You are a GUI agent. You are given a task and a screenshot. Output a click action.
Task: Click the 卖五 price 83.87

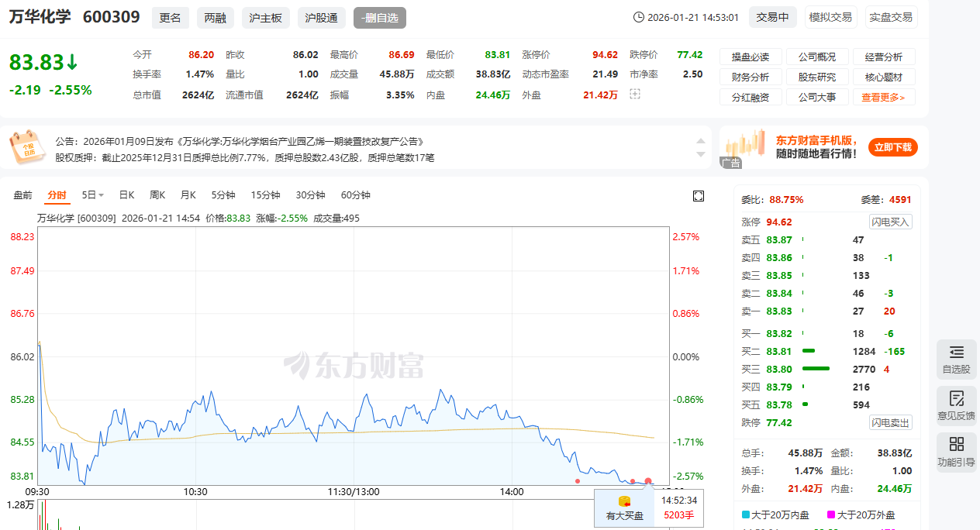tap(779, 240)
